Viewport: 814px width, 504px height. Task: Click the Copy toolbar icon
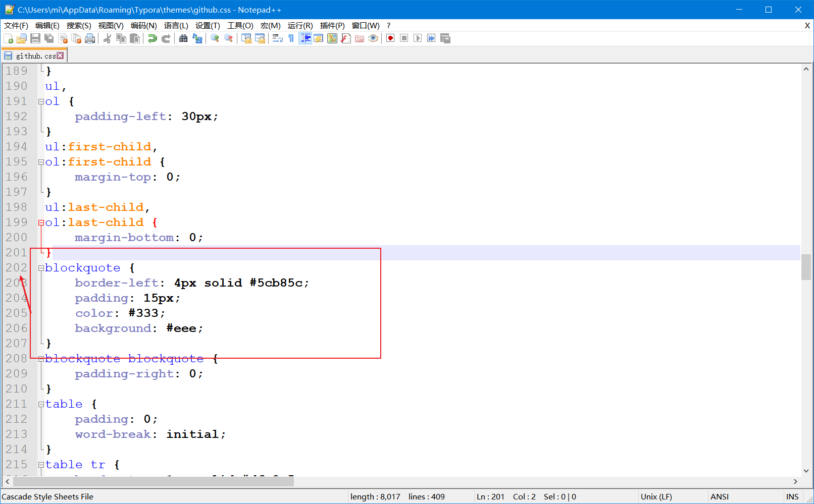click(121, 38)
